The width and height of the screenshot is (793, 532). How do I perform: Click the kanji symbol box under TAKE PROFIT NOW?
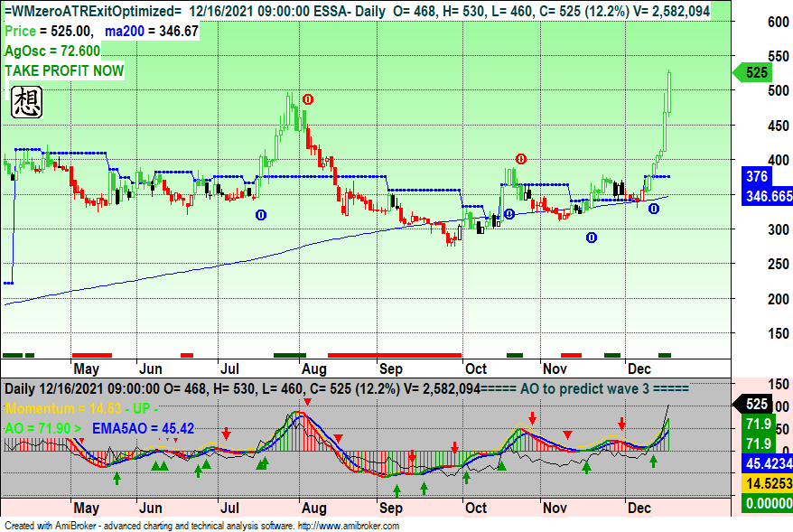[27, 102]
